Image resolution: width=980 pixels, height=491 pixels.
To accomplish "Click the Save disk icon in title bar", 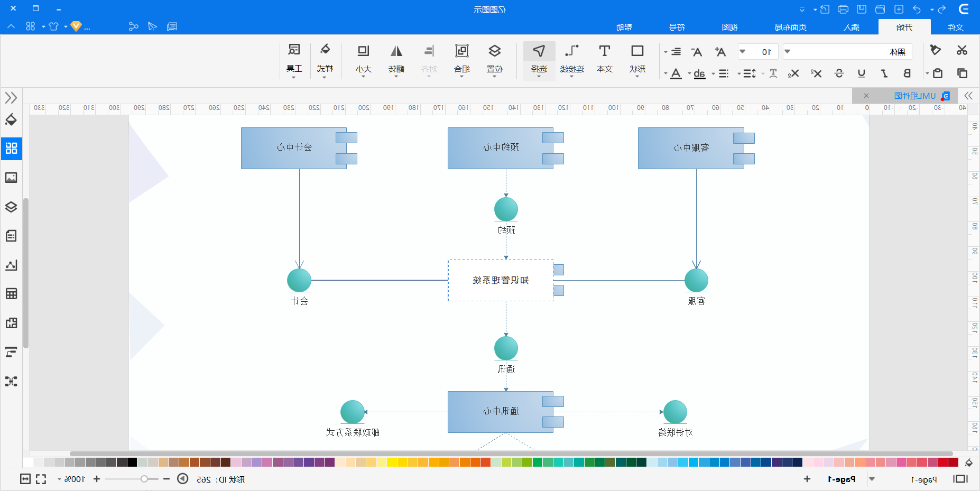I will coord(862,9).
